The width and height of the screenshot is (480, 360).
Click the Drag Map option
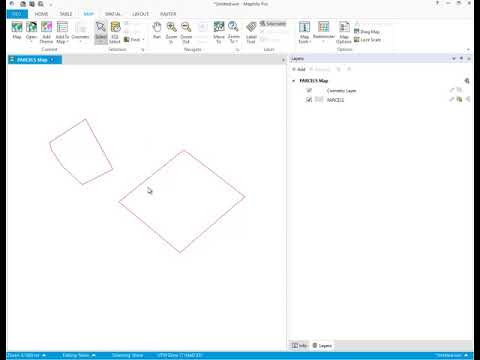pos(367,32)
